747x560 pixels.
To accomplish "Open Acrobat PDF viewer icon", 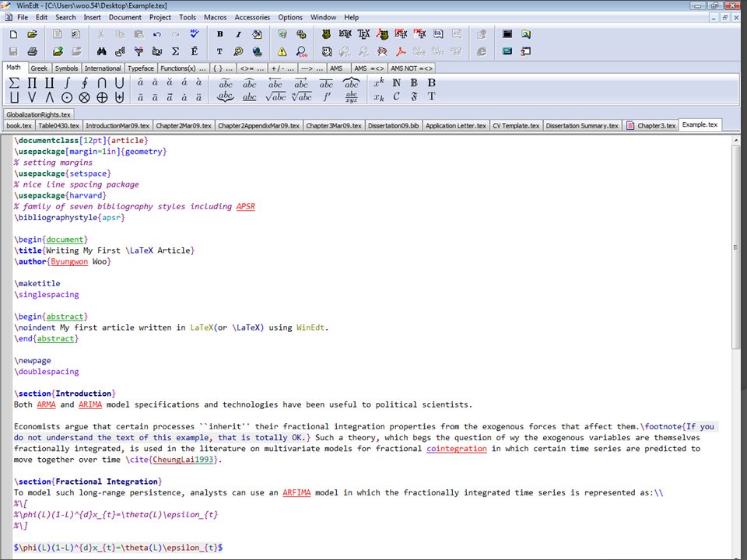I will coord(401,51).
